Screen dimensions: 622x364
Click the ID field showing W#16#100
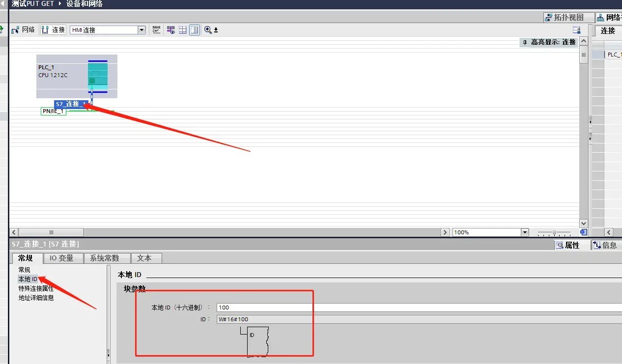419,319
